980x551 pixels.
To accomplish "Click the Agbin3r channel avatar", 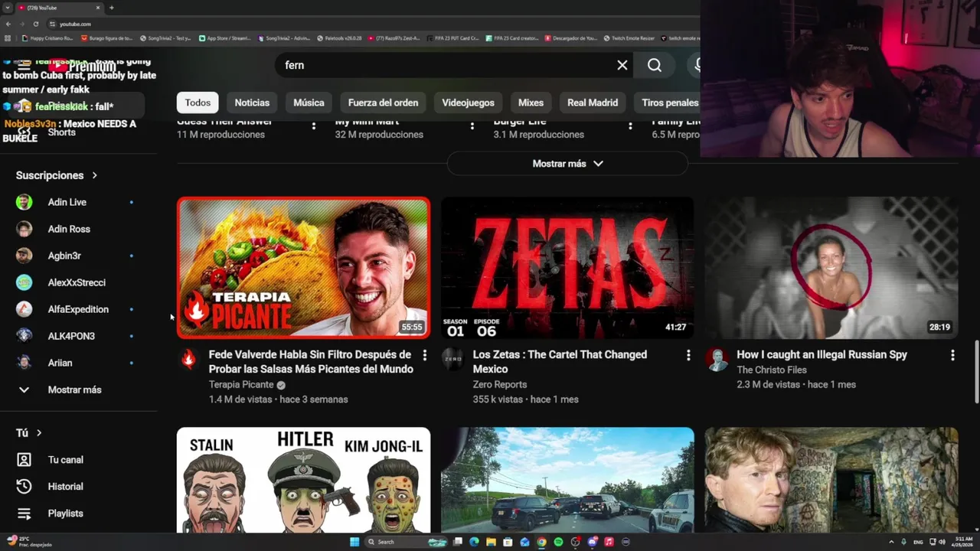I will [24, 256].
